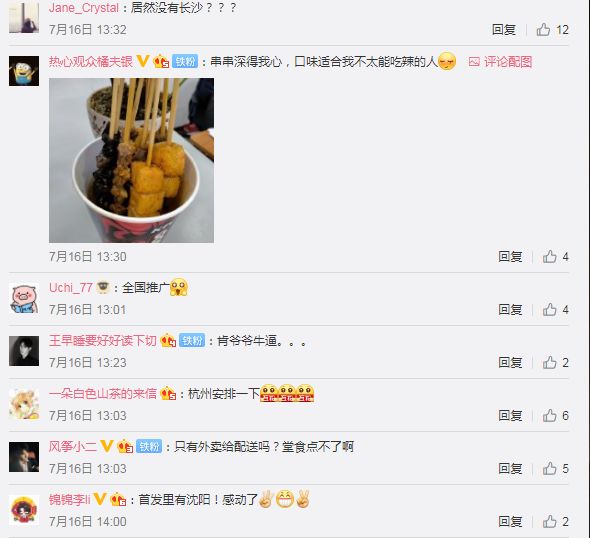Reply to Uchi_77's 全国推广 comment

coord(510,310)
